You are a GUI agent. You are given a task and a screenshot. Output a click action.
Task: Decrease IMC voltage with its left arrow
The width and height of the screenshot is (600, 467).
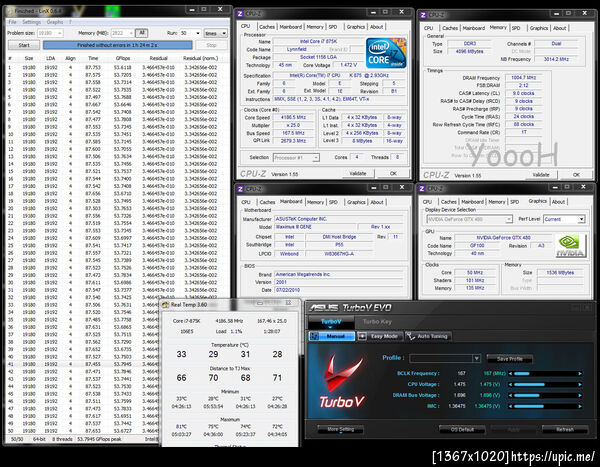point(510,406)
